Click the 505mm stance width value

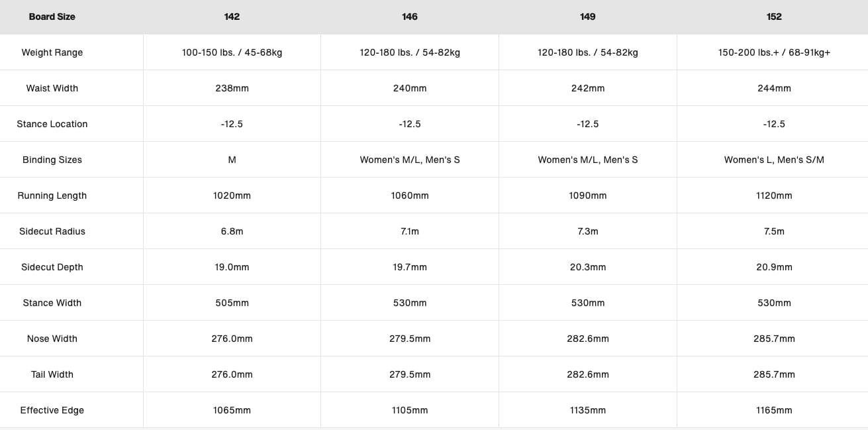[232, 303]
